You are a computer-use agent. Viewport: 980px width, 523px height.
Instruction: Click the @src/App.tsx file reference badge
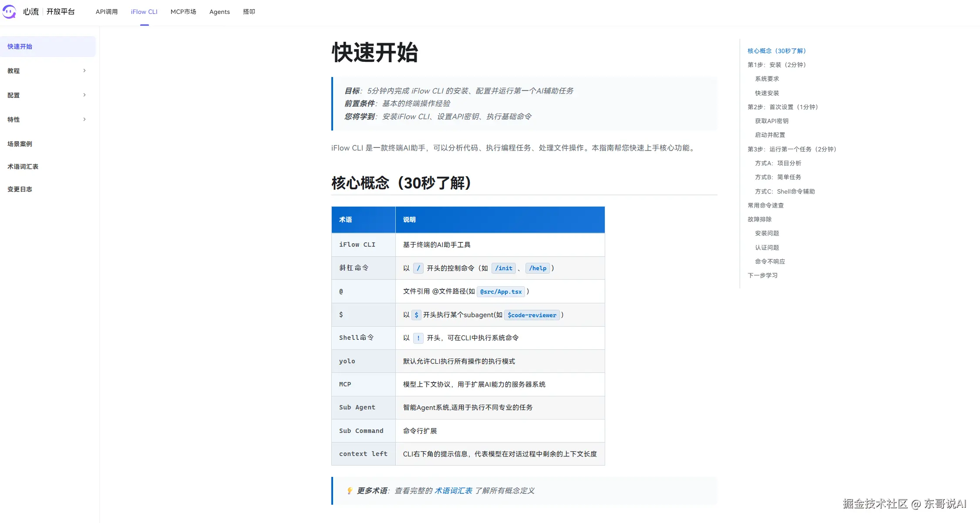click(x=501, y=292)
